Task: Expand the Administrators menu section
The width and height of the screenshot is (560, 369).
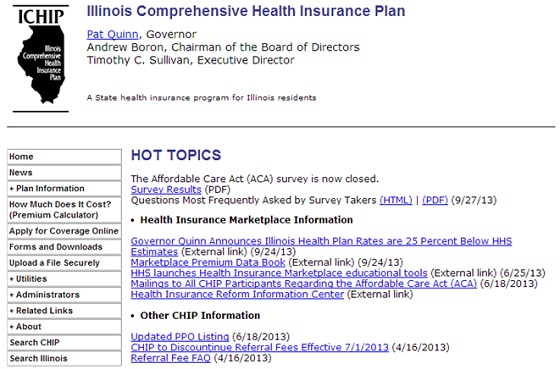Action: [64, 295]
